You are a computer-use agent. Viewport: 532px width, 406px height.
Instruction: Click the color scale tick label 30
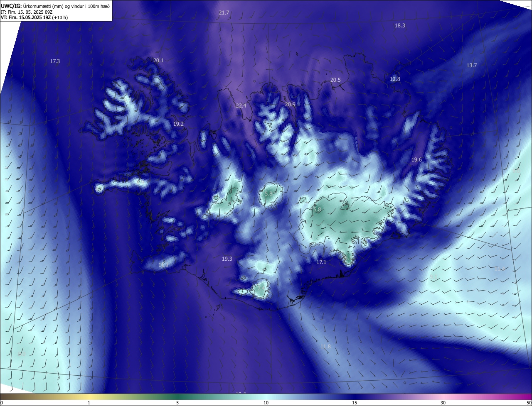(443, 403)
